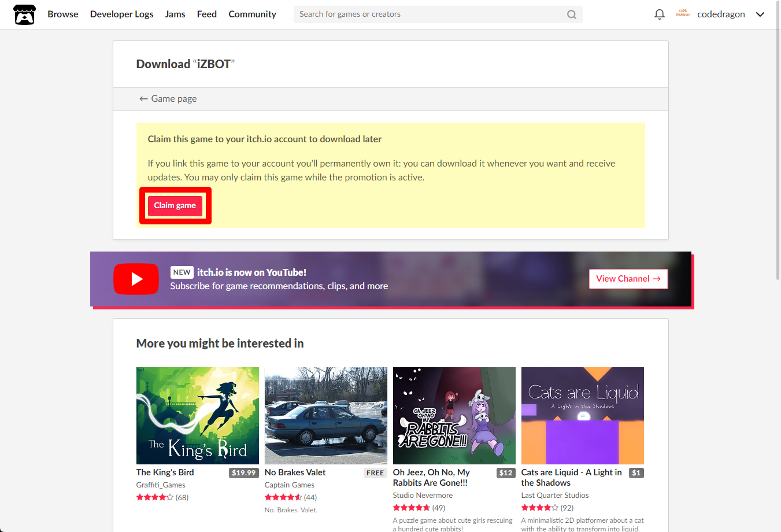Viewport: 781px width, 532px height.
Task: Click the search magnifier icon
Action: 571,14
